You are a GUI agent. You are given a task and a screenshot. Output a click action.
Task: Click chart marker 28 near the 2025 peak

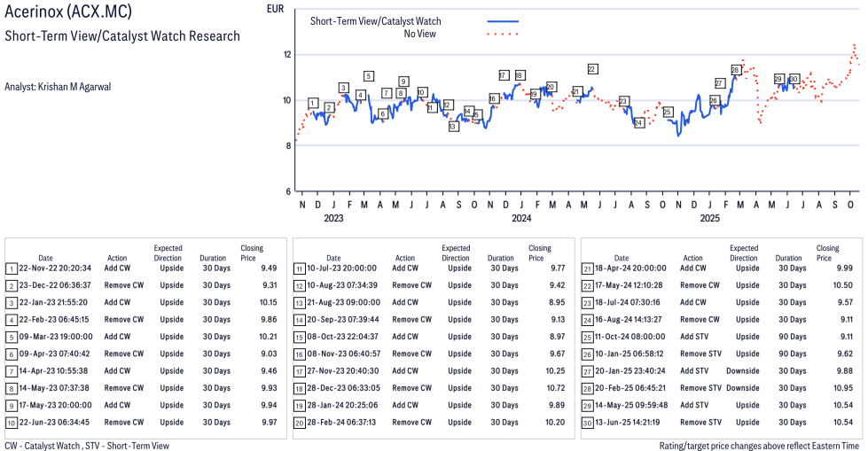point(735,70)
